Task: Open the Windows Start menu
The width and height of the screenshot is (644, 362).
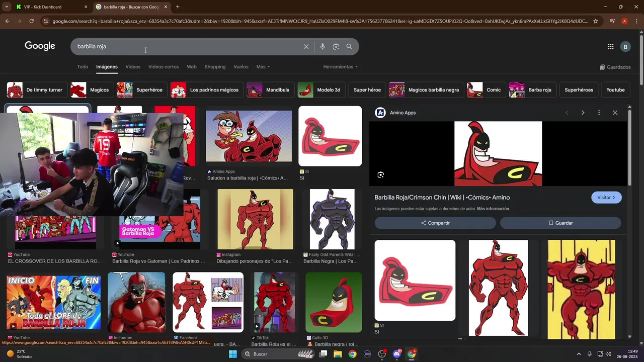Action: (232, 354)
